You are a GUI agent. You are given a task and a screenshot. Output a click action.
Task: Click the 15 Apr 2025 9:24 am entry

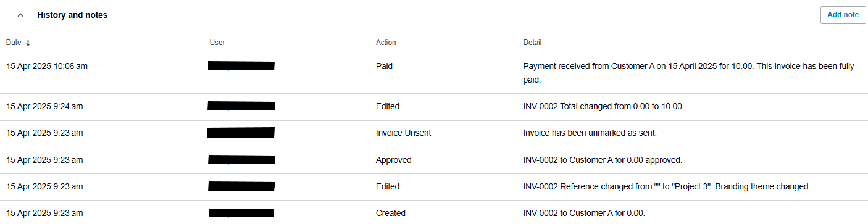(44, 106)
